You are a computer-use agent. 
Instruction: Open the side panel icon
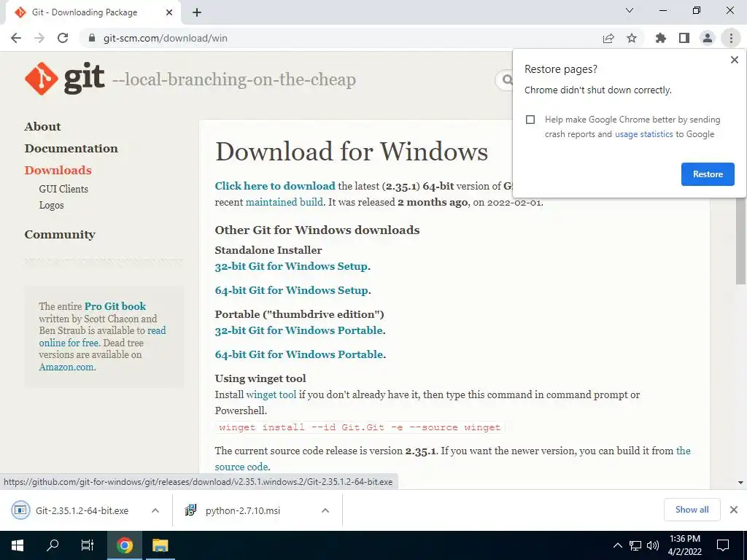tap(684, 38)
